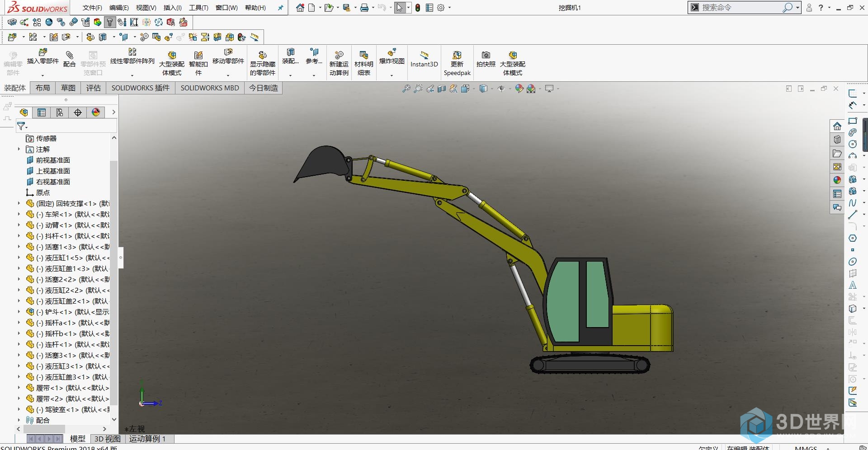868x450 pixels.
Task: Expand 驾驶室<1> component node
Action: (19, 409)
